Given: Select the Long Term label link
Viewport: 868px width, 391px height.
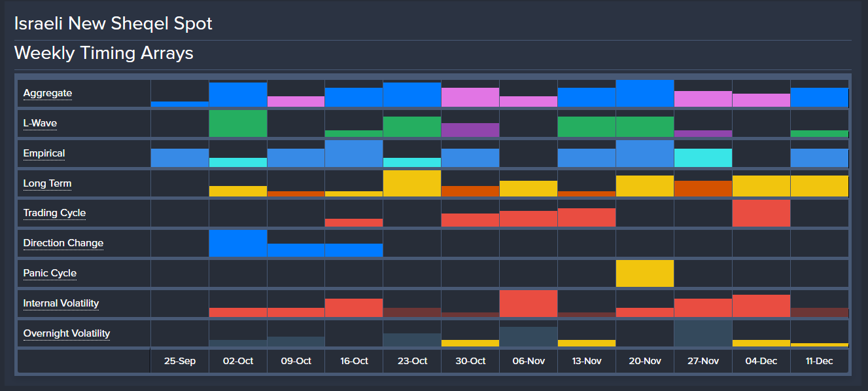Looking at the screenshot, I should (x=47, y=183).
